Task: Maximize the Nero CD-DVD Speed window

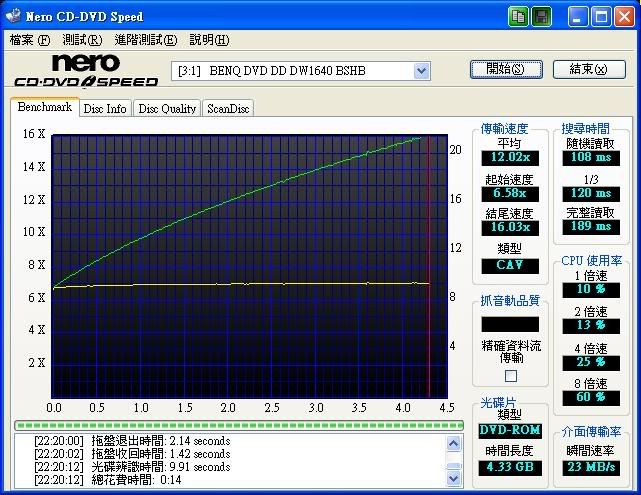Action: click(603, 16)
